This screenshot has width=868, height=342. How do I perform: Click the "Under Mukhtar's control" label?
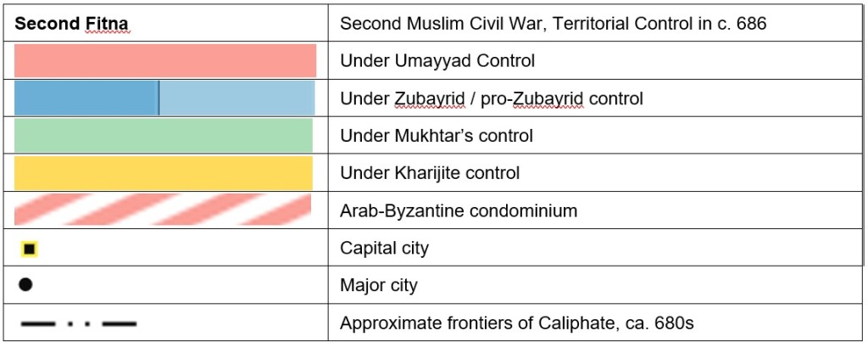[437, 136]
